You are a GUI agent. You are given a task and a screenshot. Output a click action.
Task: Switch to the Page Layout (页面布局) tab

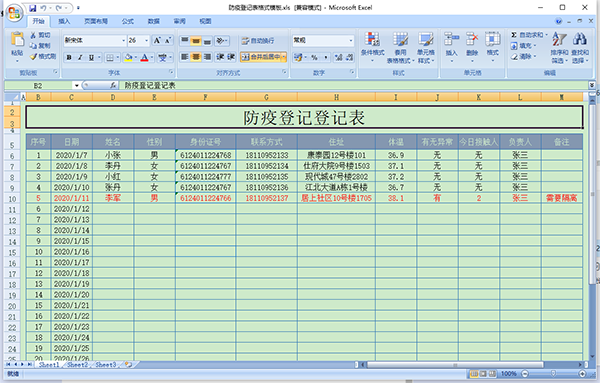tap(96, 21)
